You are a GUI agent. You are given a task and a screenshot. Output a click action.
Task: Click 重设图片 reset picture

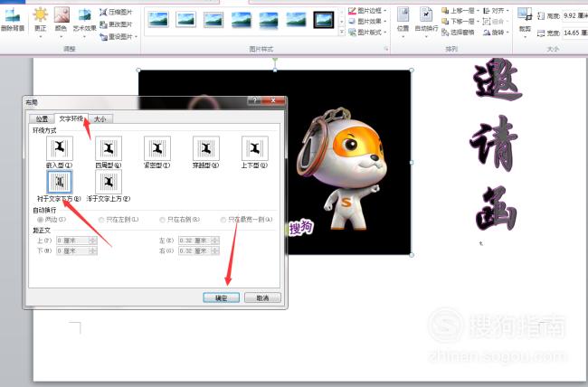(119, 37)
